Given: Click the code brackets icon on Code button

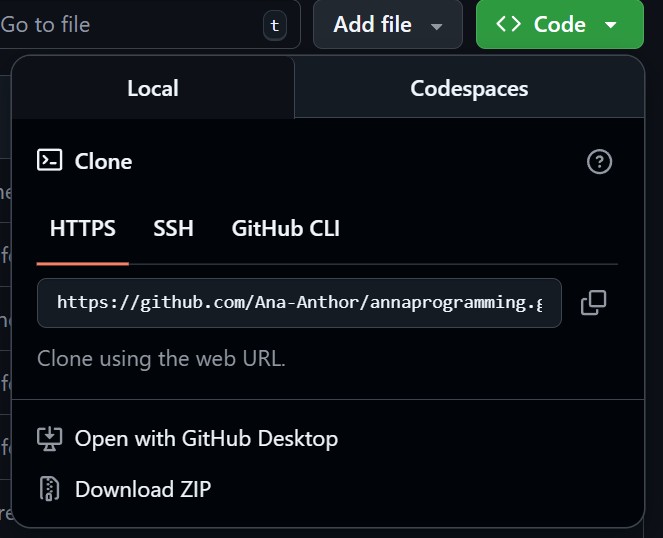Looking at the screenshot, I should (508, 24).
